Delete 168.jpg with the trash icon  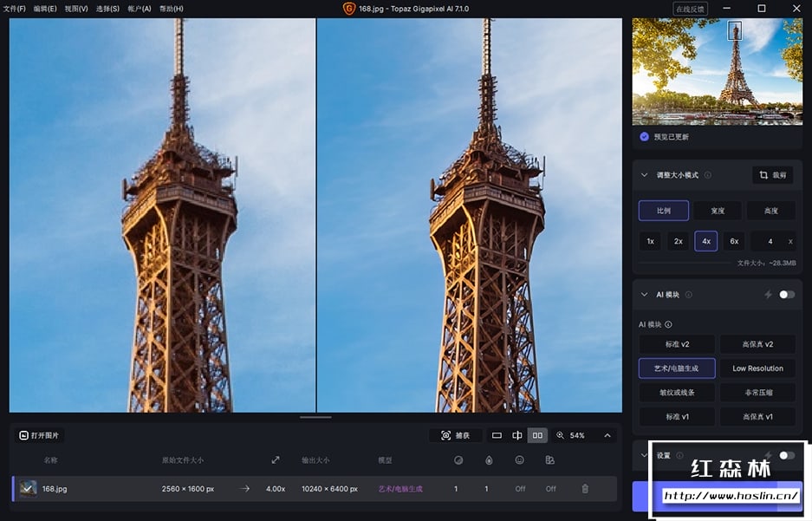coord(585,489)
